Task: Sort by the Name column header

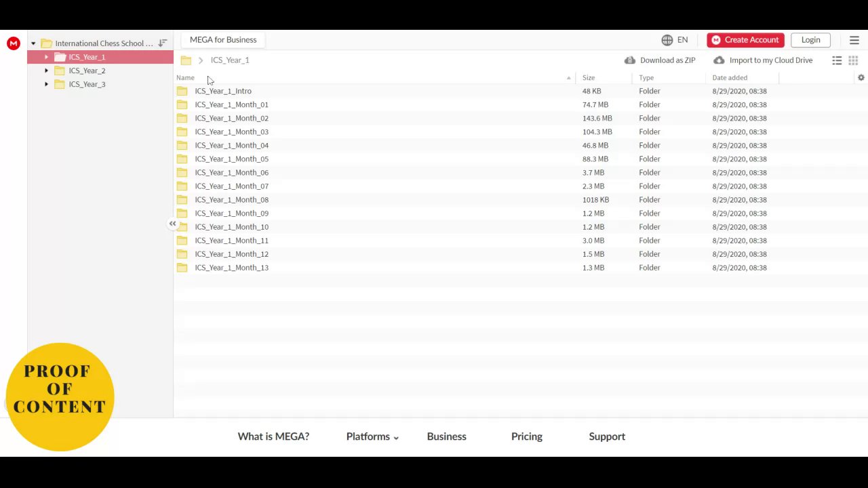Action: point(185,78)
